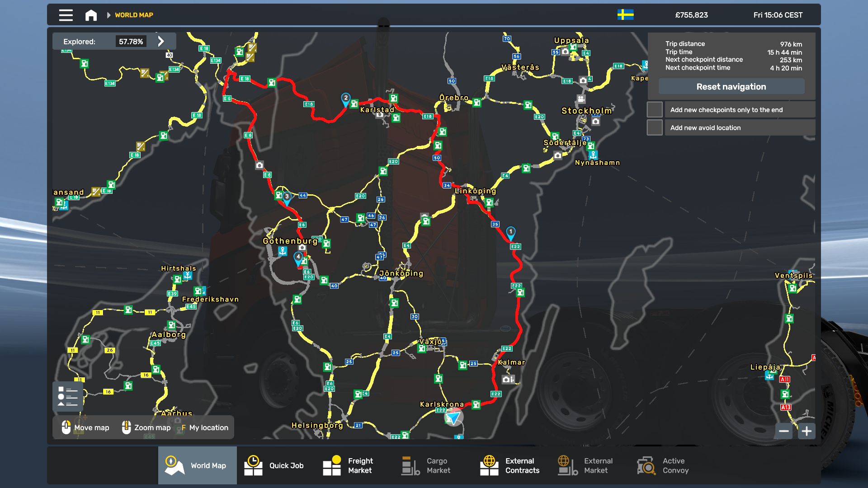
Task: Zoom out with the minus button
Action: [x=784, y=431]
